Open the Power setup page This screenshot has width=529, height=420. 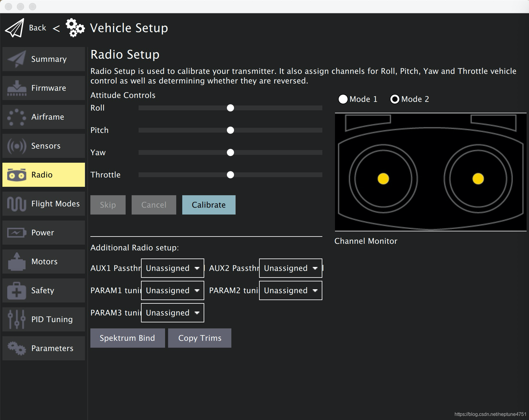coord(44,233)
